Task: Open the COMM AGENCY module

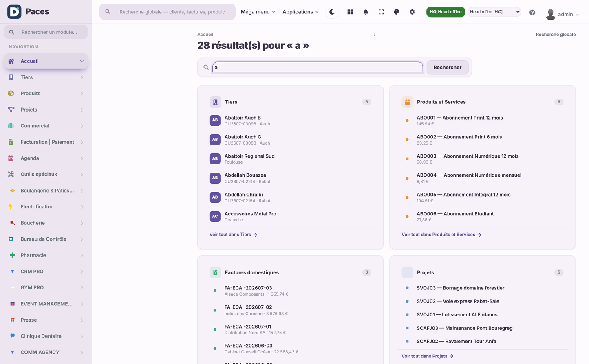Action: click(x=46, y=352)
